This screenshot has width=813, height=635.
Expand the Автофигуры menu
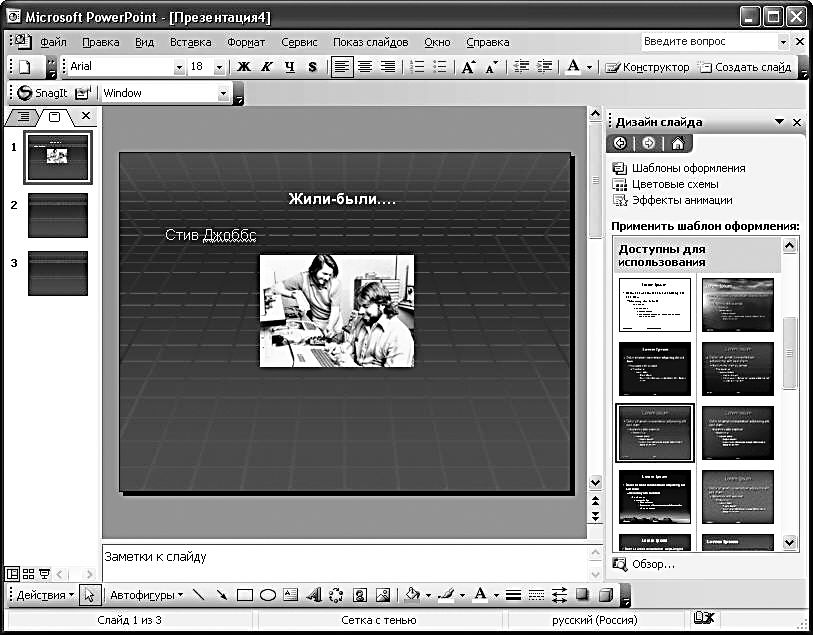point(146,595)
